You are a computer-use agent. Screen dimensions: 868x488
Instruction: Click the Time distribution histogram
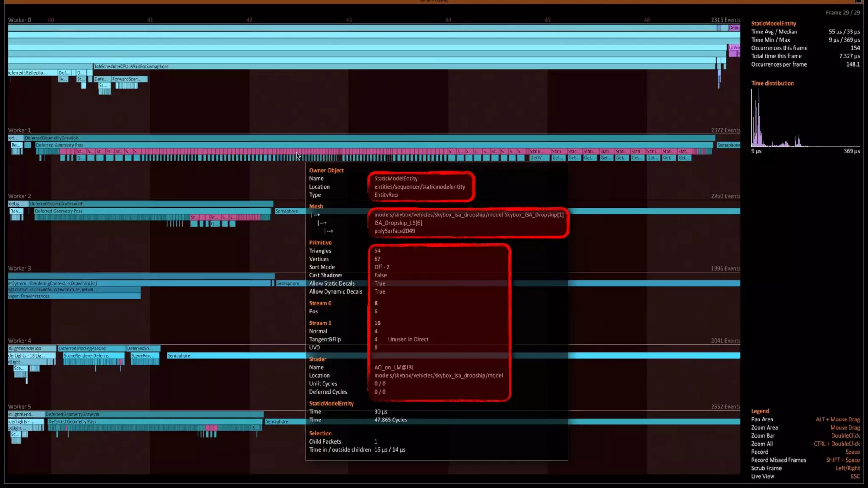[x=805, y=119]
